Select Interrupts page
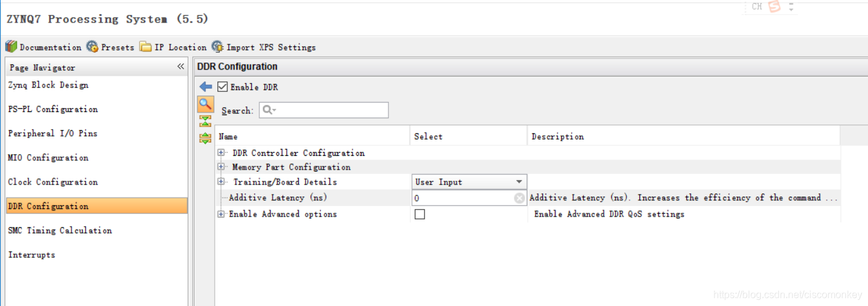This screenshot has width=868, height=306. point(31,255)
